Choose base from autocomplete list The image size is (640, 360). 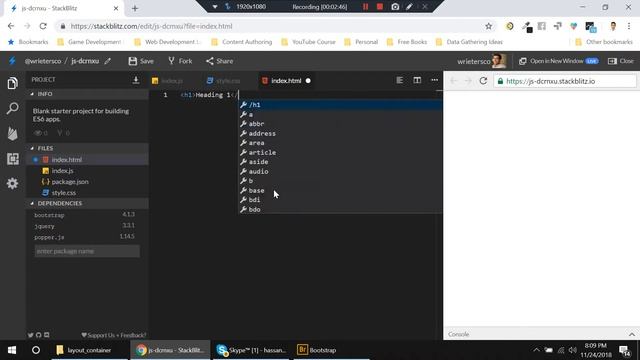(340, 191)
